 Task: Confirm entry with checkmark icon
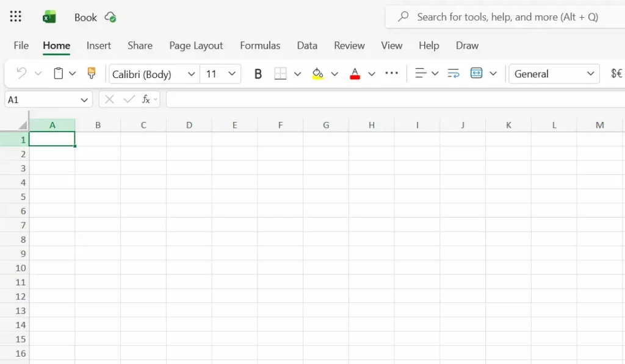coord(129,99)
